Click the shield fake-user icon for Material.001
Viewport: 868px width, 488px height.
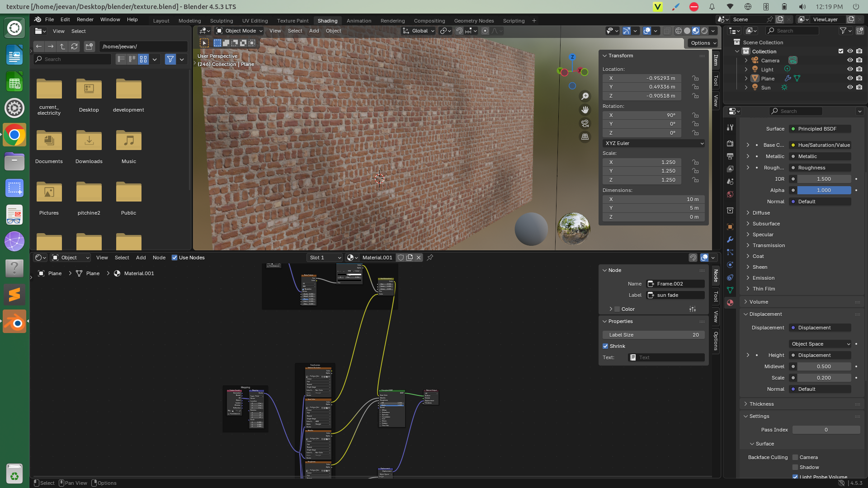click(401, 258)
